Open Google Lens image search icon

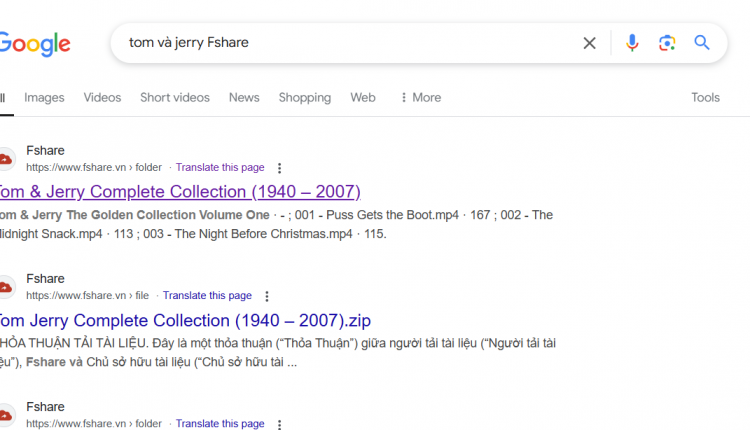pos(667,43)
